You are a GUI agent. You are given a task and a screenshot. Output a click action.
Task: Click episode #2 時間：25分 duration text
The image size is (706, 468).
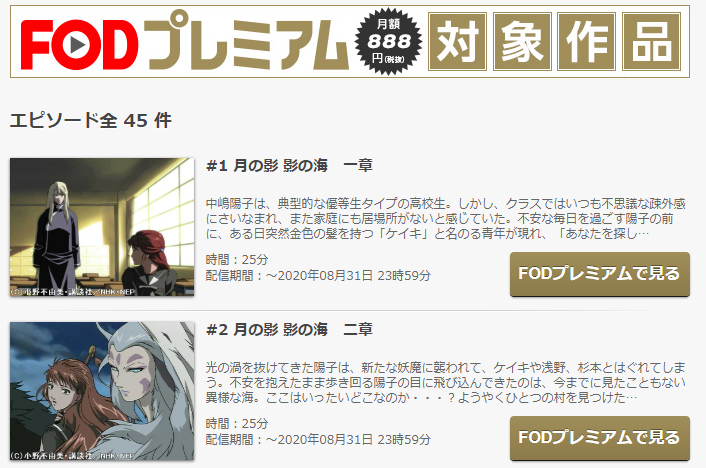point(237,423)
